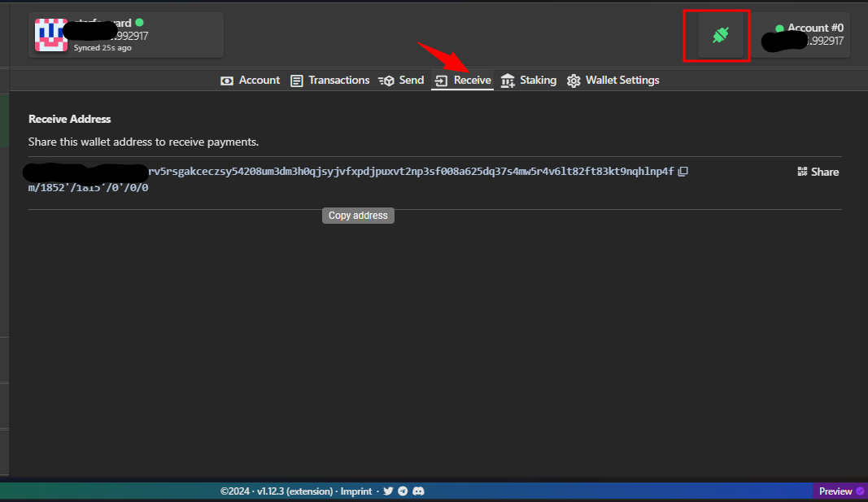868x502 pixels.
Task: Open Discord from the footer icon
Action: pos(418,491)
